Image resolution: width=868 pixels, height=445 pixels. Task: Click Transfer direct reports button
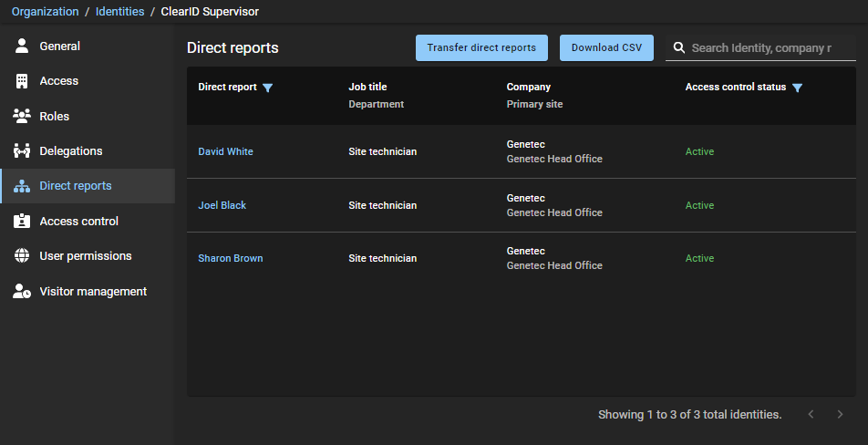tap(481, 48)
